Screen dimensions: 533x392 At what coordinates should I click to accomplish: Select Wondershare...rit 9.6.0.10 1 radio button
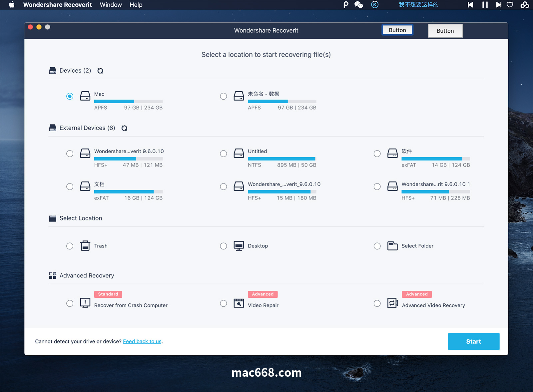pos(377,187)
